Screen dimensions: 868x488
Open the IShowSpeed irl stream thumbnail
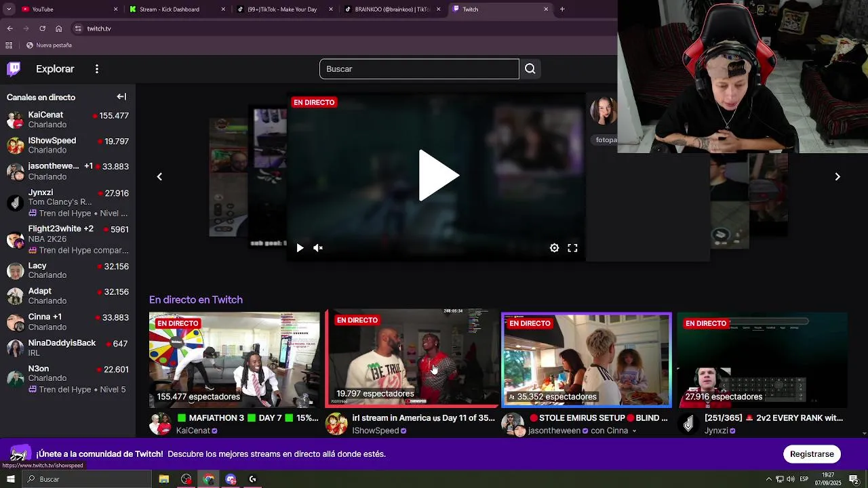point(412,357)
